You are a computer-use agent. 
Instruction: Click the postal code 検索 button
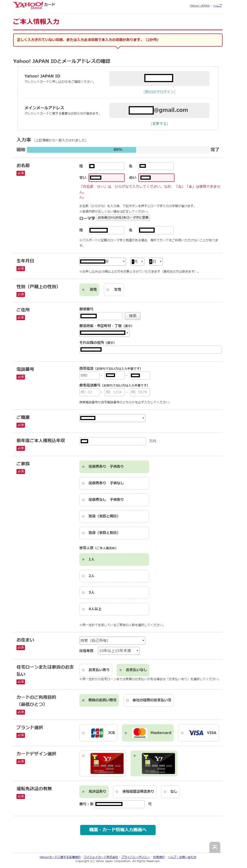132,316
